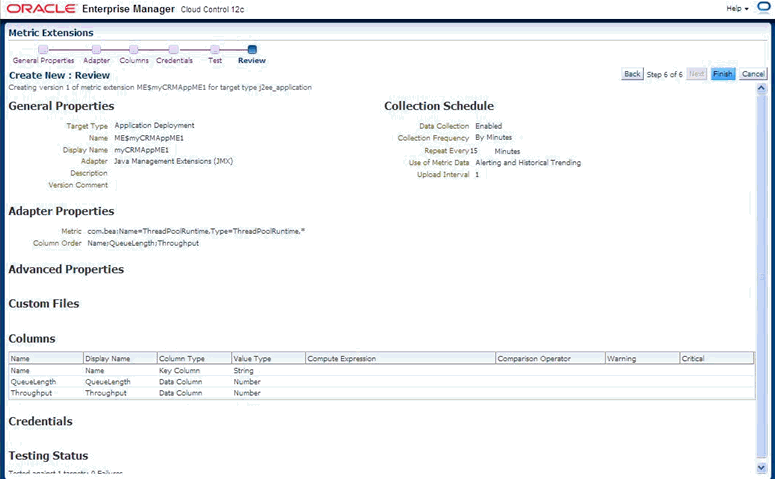The height and width of the screenshot is (481, 775).
Task: Click the Name column header
Action: (x=46, y=358)
